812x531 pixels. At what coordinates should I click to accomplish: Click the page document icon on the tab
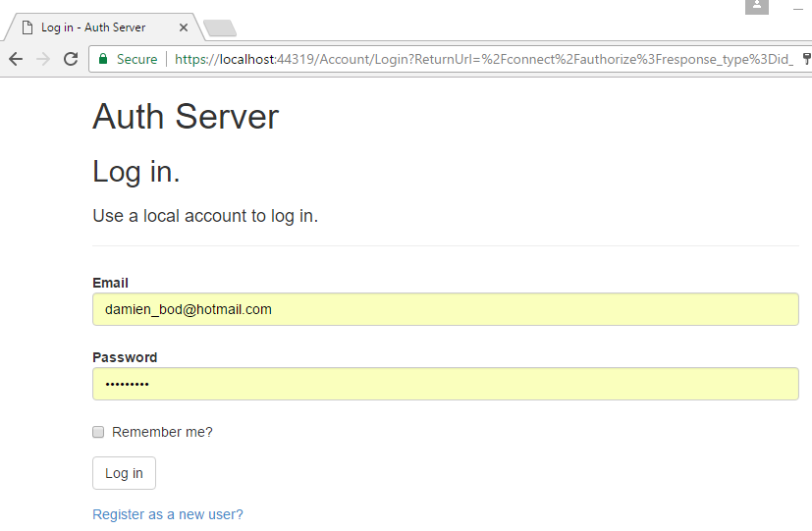pyautogui.click(x=27, y=27)
